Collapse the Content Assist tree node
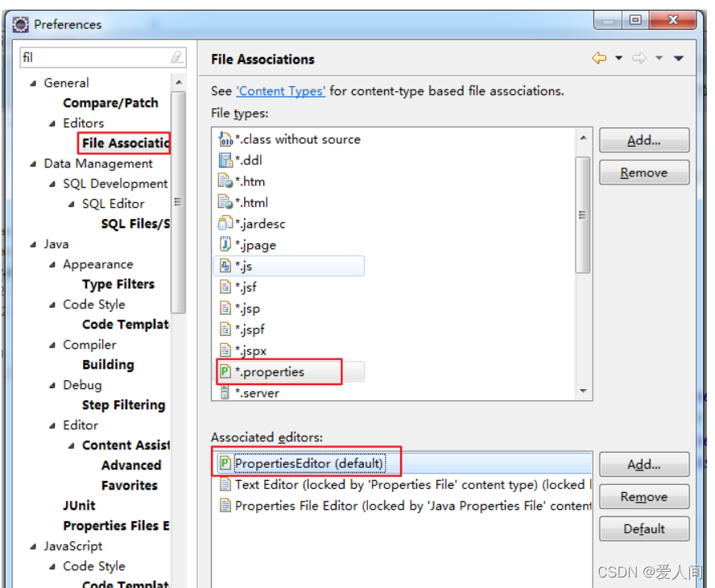Image resolution: width=715 pixels, height=588 pixels. (71, 445)
